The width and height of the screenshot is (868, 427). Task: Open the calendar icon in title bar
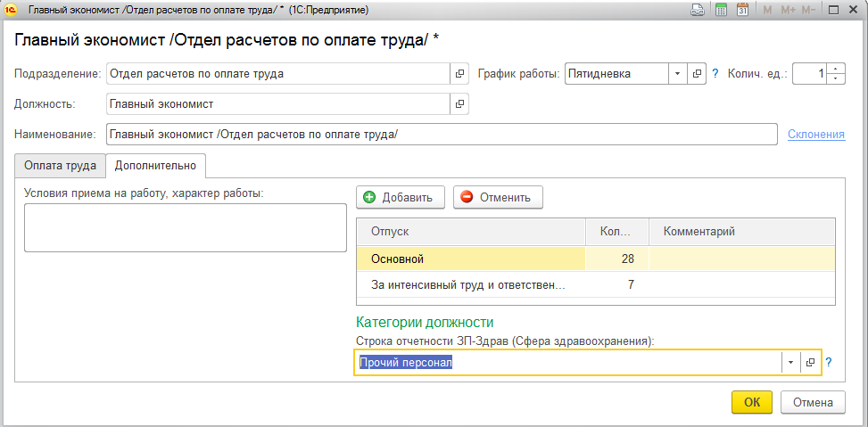pos(743,10)
